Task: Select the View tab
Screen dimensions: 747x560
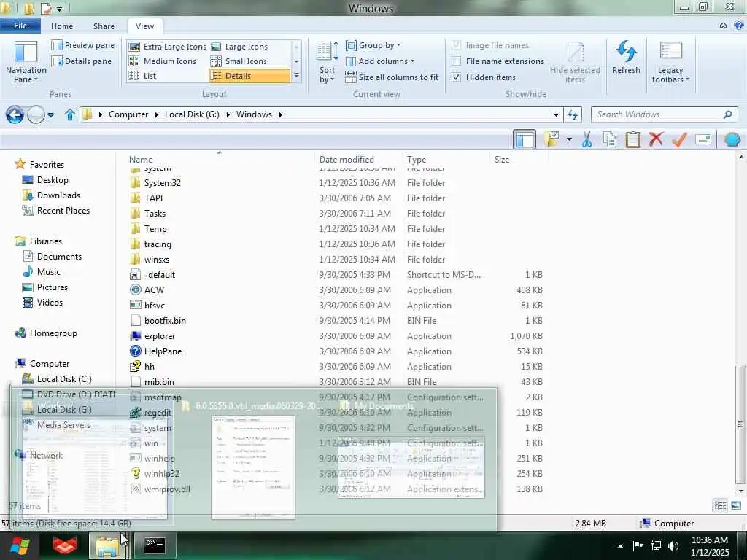Action: tap(144, 26)
